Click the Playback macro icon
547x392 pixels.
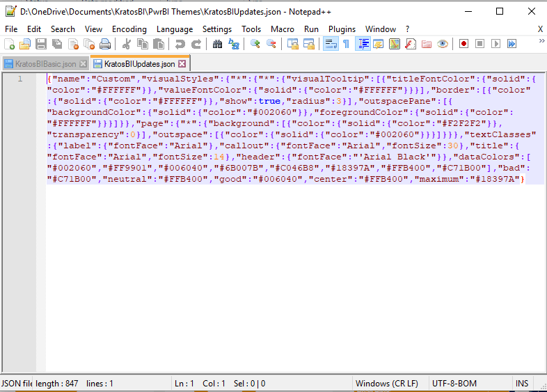496,44
